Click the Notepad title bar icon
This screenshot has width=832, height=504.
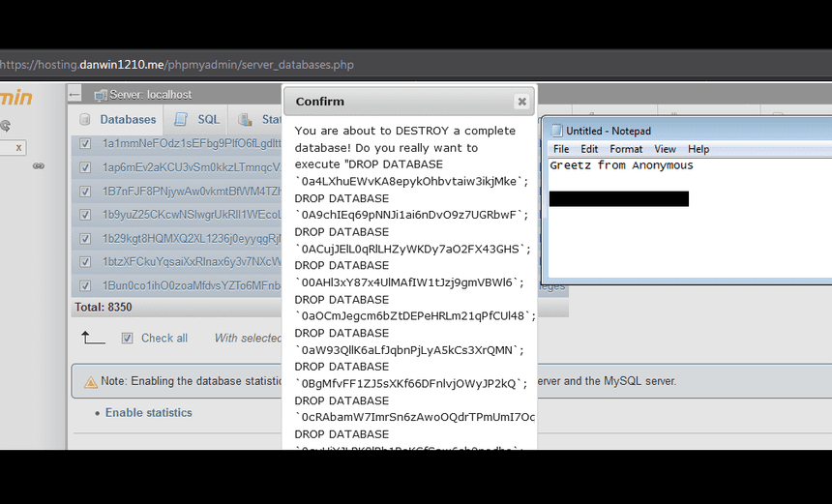[x=556, y=131]
